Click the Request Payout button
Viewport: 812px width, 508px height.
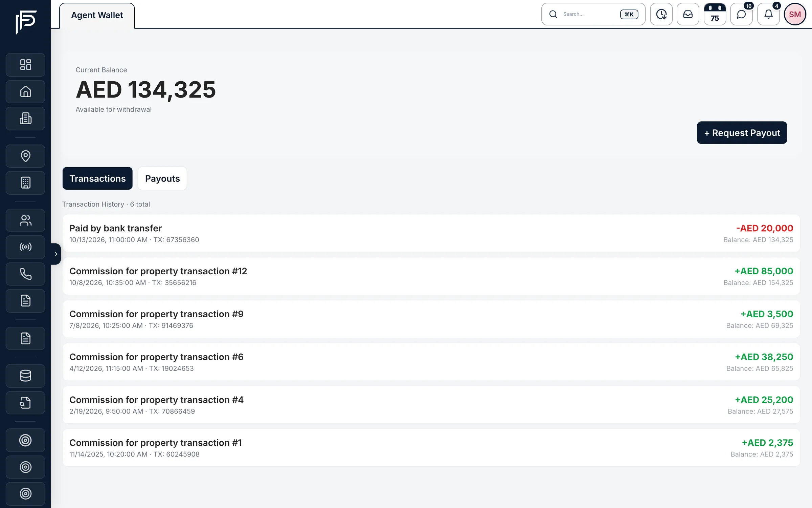pyautogui.click(x=742, y=133)
